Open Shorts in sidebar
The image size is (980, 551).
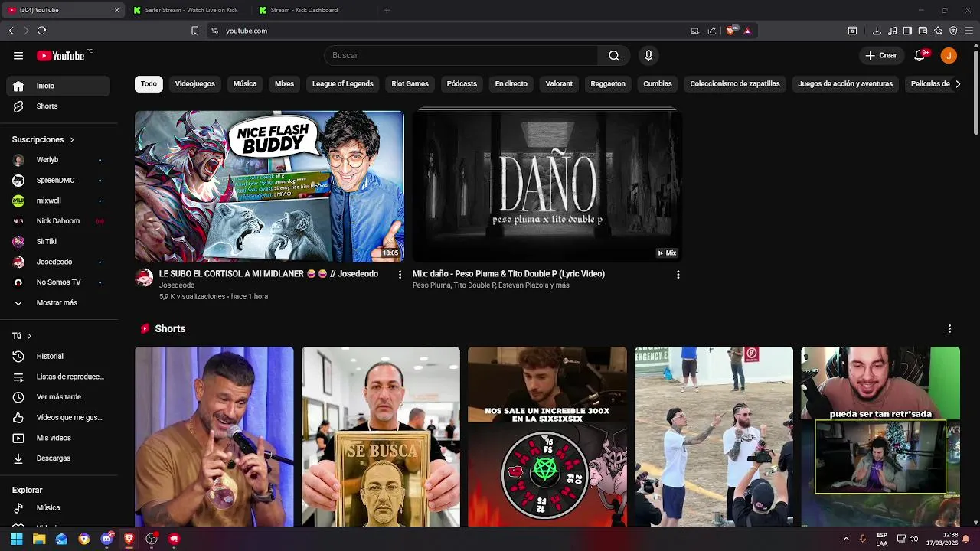tap(58, 106)
